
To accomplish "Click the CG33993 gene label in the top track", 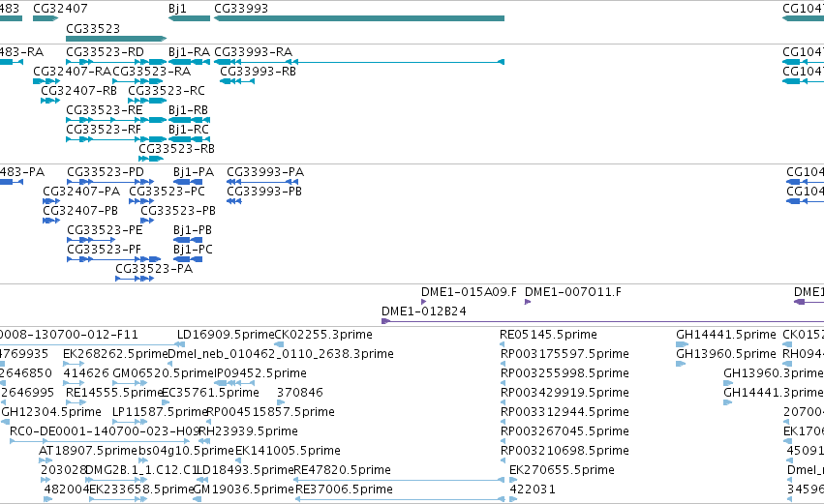I will tap(241, 9).
